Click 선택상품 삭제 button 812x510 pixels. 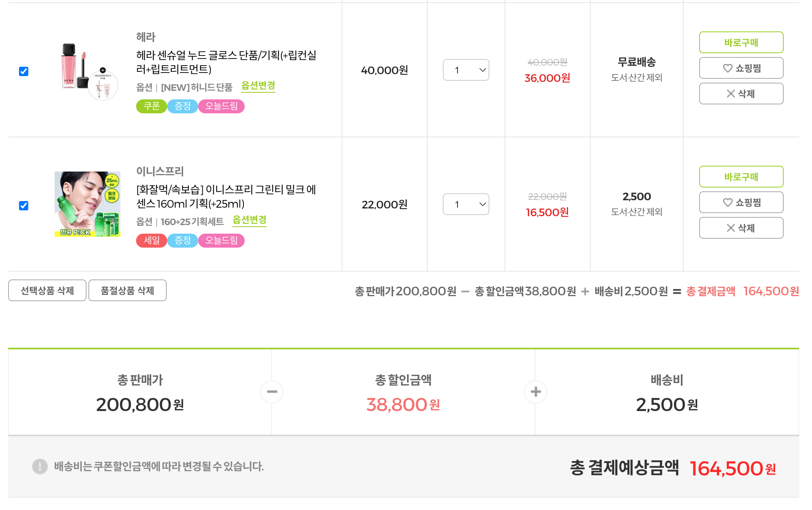click(47, 290)
